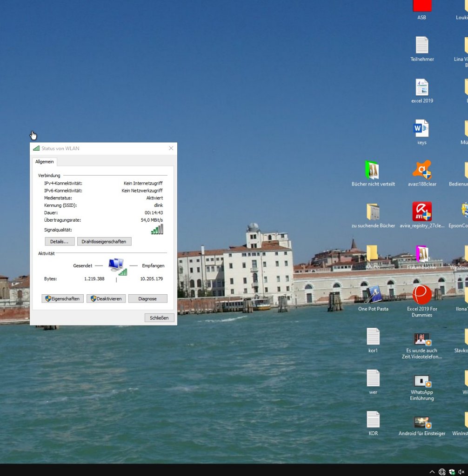Select the avast188clear desktop icon
Screen dimensions: 468x476
(422, 170)
